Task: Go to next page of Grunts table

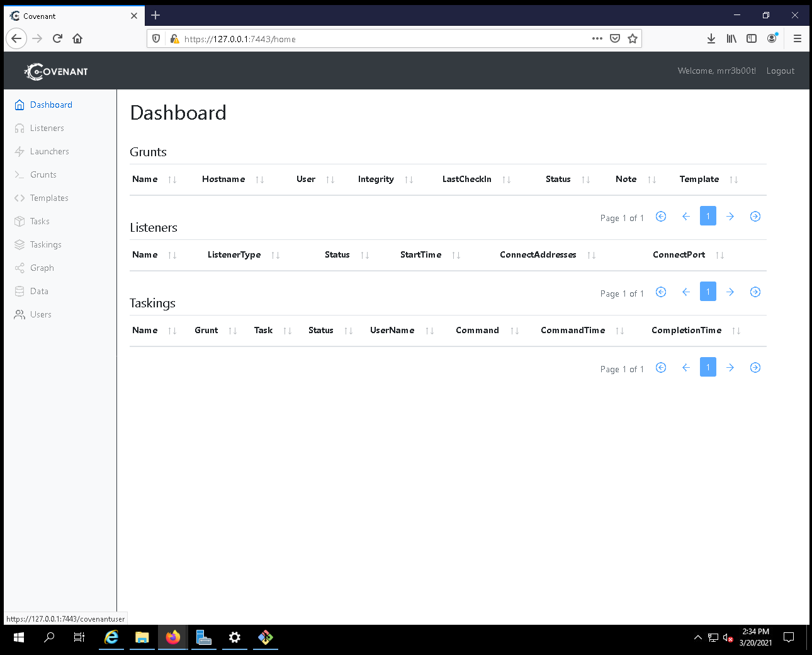Action: [730, 216]
